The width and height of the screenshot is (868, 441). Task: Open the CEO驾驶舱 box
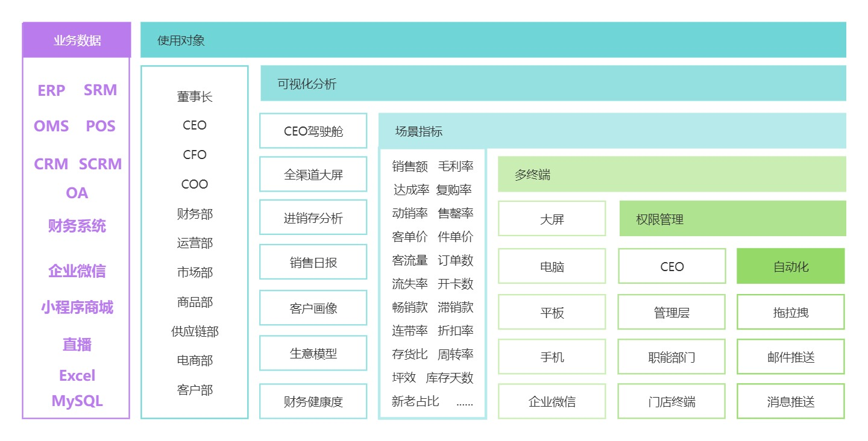[313, 131]
